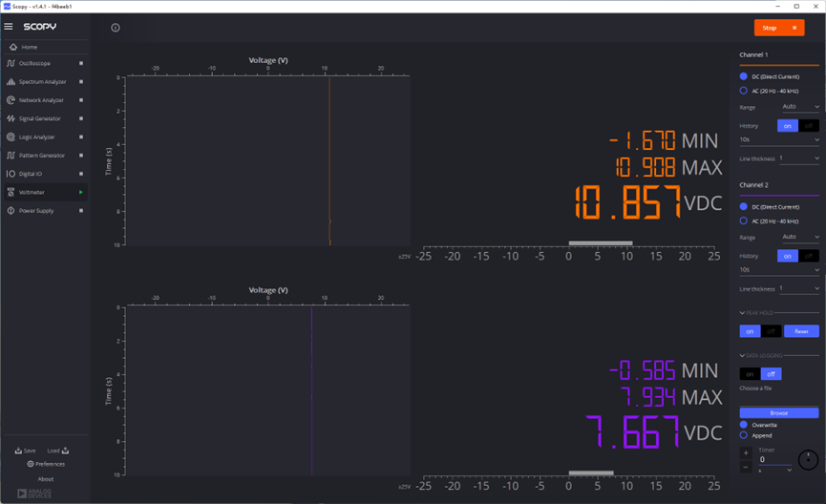
Task: Decrease the Timer value with minus
Action: pos(746,467)
